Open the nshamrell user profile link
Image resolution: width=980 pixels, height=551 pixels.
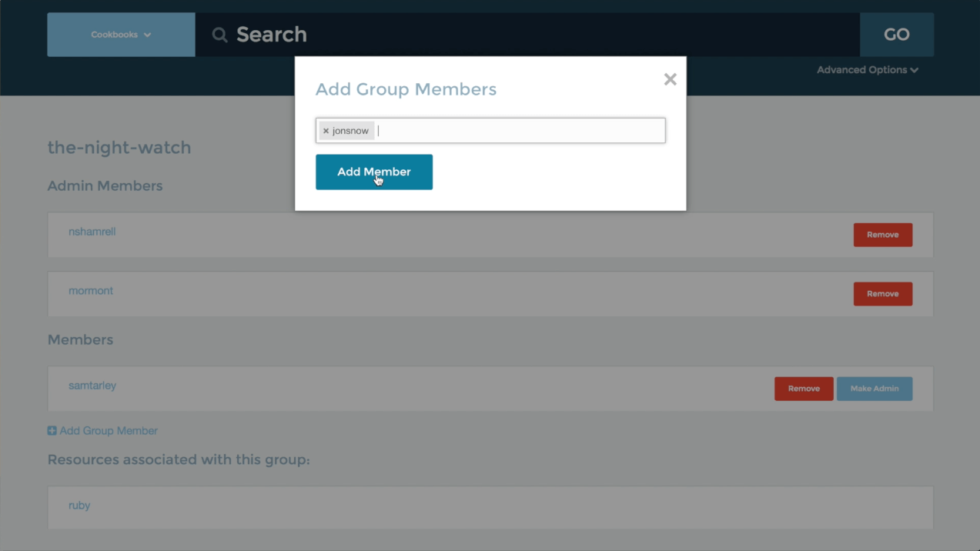point(92,231)
